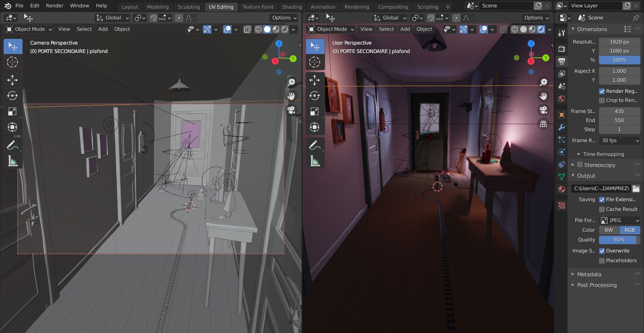The width and height of the screenshot is (644, 333).
Task: Select the Measure tool in right viewport
Action: (315, 161)
